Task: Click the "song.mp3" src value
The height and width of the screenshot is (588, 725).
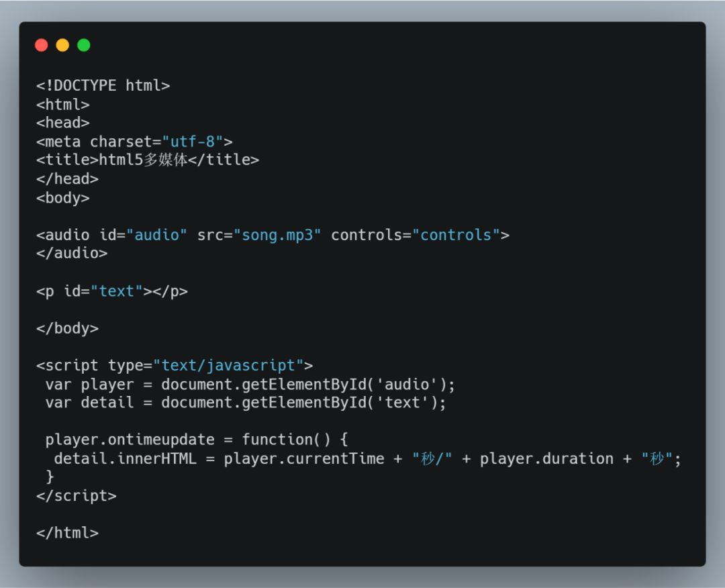Action: pos(277,235)
